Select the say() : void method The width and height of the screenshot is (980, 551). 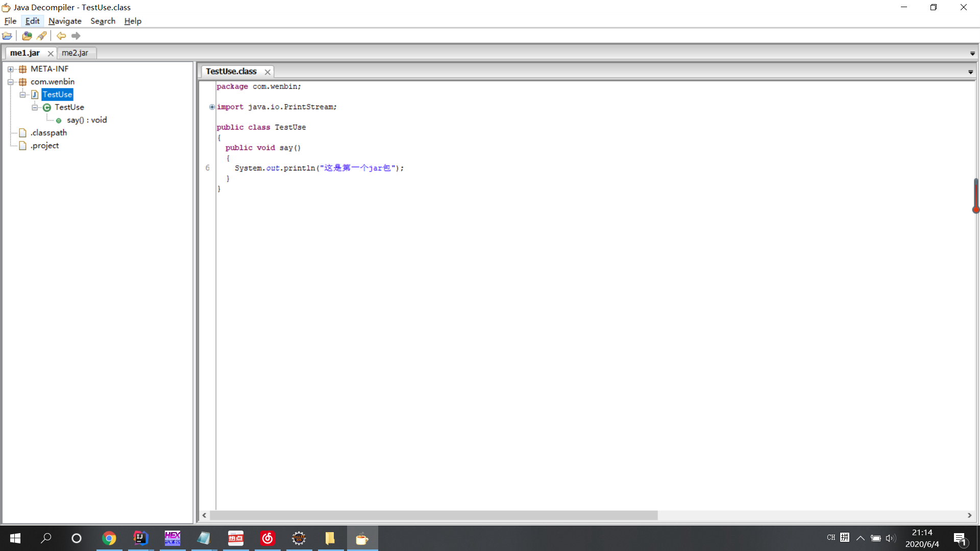coord(87,120)
